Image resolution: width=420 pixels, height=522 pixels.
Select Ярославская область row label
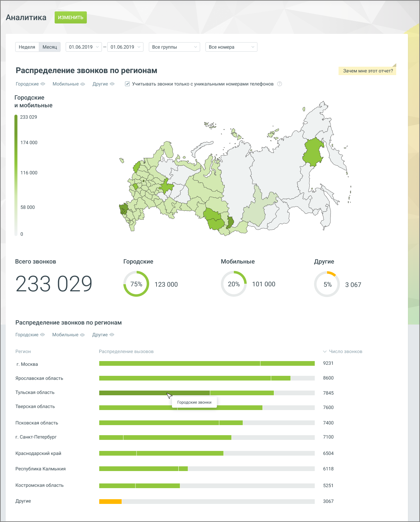pos(39,378)
